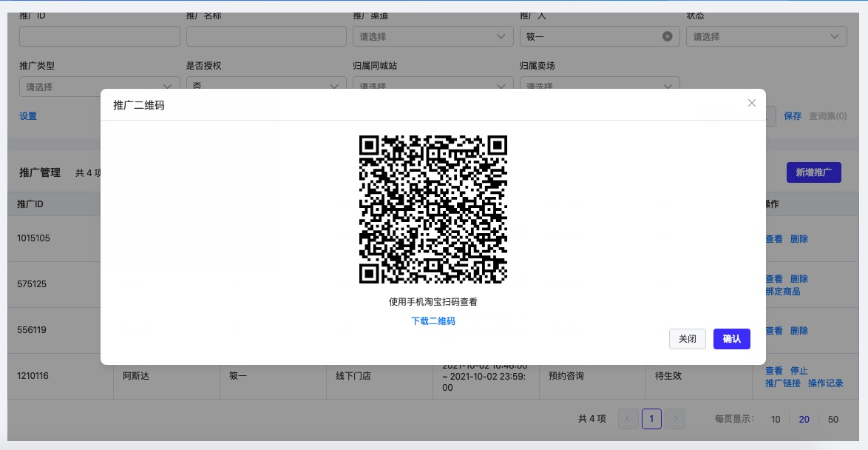Click 删除 for row 1015105
Image resolution: width=868 pixels, height=450 pixels.
pos(799,239)
